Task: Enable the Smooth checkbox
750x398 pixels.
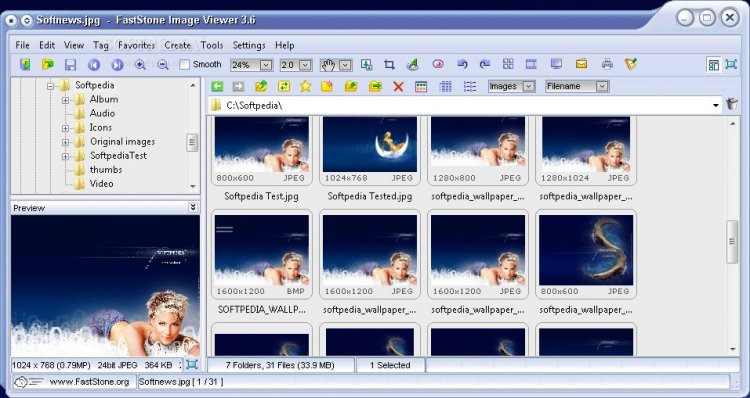Action: (x=185, y=65)
